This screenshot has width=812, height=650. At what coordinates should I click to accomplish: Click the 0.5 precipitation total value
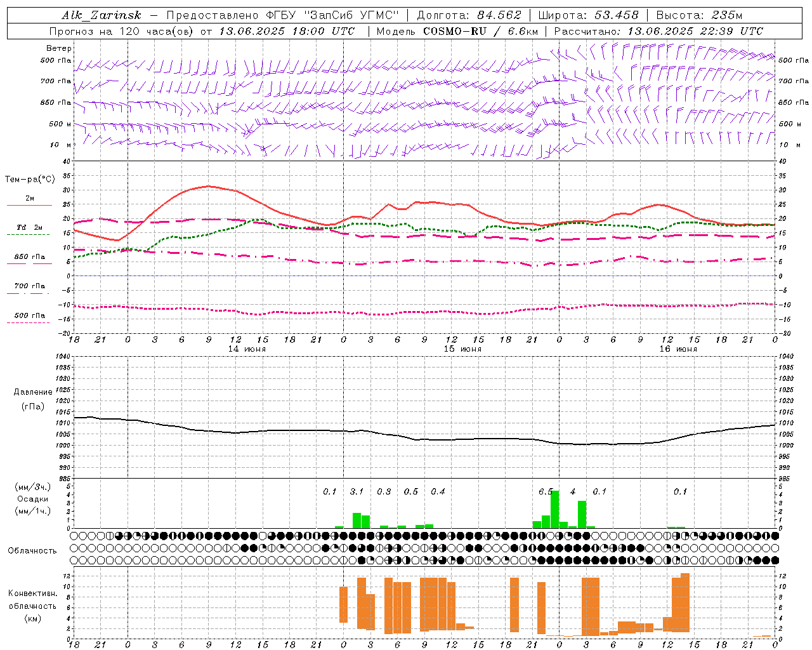(410, 492)
